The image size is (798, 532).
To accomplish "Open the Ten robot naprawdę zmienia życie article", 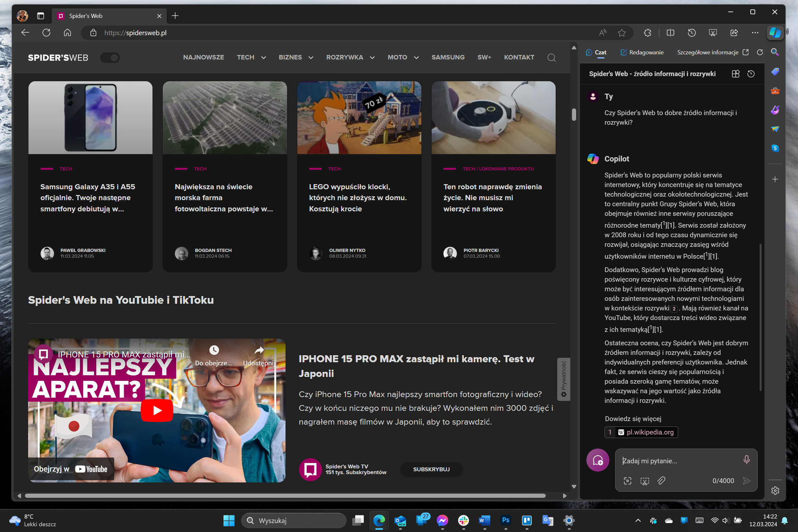I will 492,198.
